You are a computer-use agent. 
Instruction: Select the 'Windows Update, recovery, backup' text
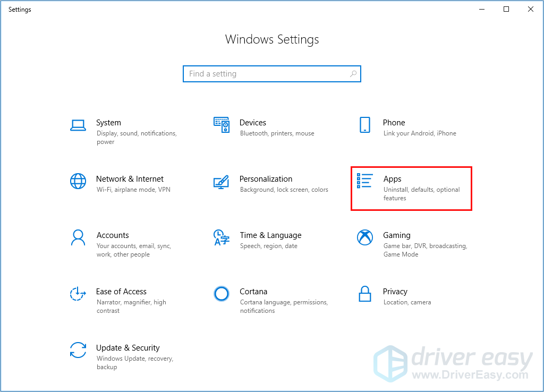tap(134, 363)
